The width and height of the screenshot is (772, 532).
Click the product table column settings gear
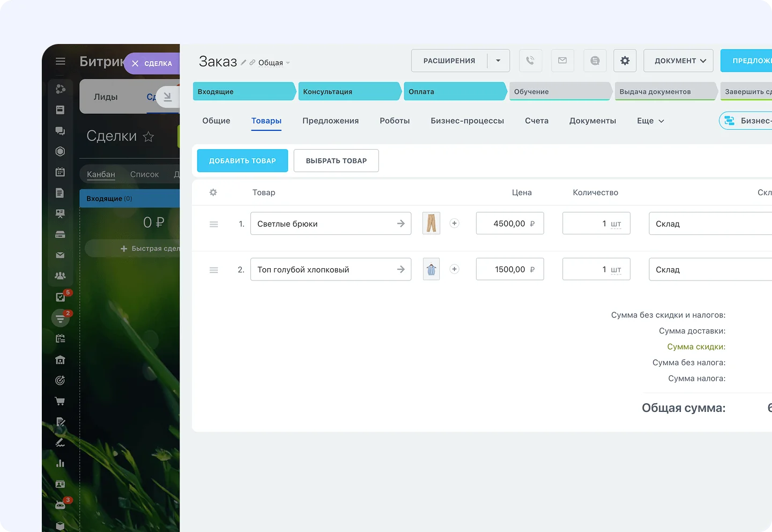(x=213, y=193)
